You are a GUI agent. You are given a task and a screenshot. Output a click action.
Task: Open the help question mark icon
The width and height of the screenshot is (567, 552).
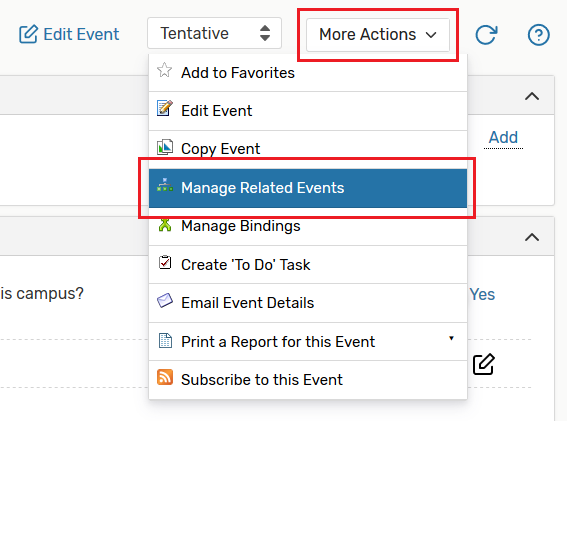538,35
